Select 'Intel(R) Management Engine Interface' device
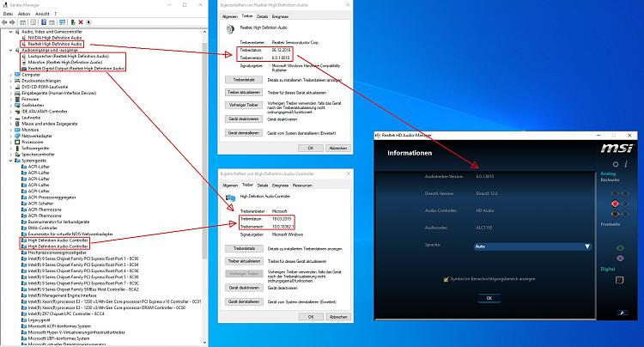Image resolution: width=644 pixels, height=347 pixels. click(x=62, y=295)
